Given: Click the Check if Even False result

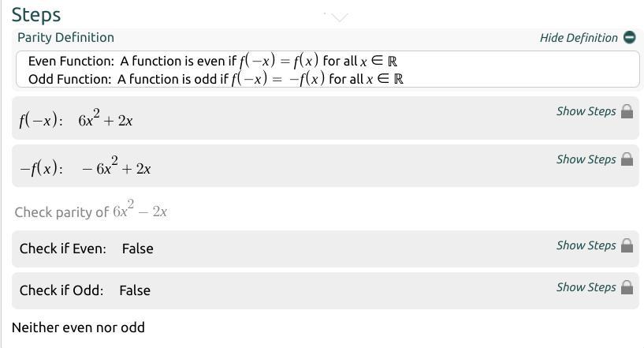Looking at the screenshot, I should point(137,249).
